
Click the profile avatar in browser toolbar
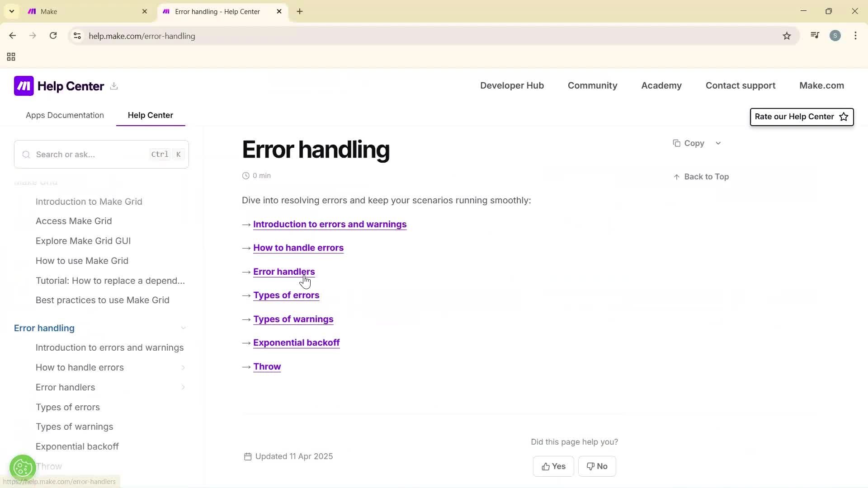pyautogui.click(x=835, y=36)
